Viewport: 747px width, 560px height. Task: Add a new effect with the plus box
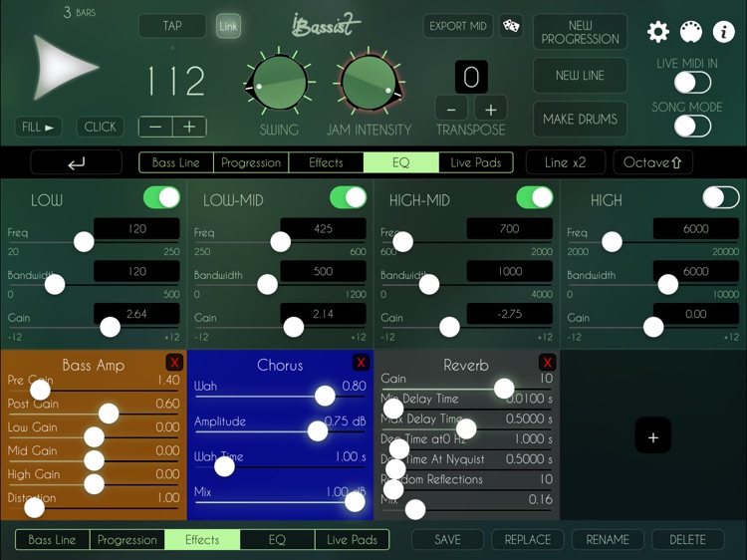point(653,436)
